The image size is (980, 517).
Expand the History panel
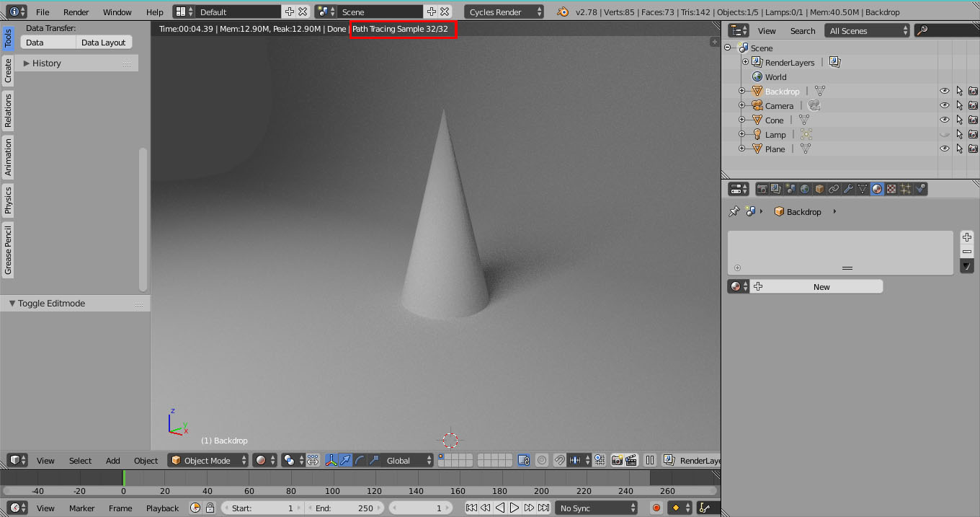pos(46,63)
